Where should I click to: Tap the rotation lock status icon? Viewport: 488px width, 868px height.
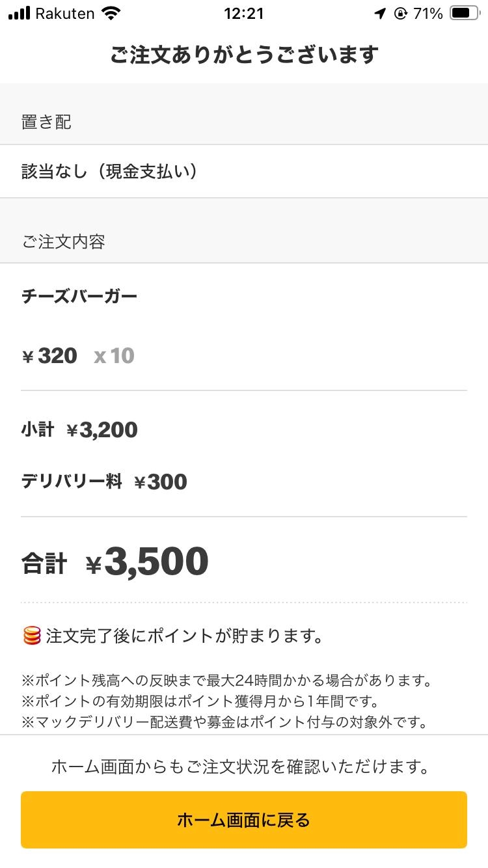pyautogui.click(x=400, y=13)
